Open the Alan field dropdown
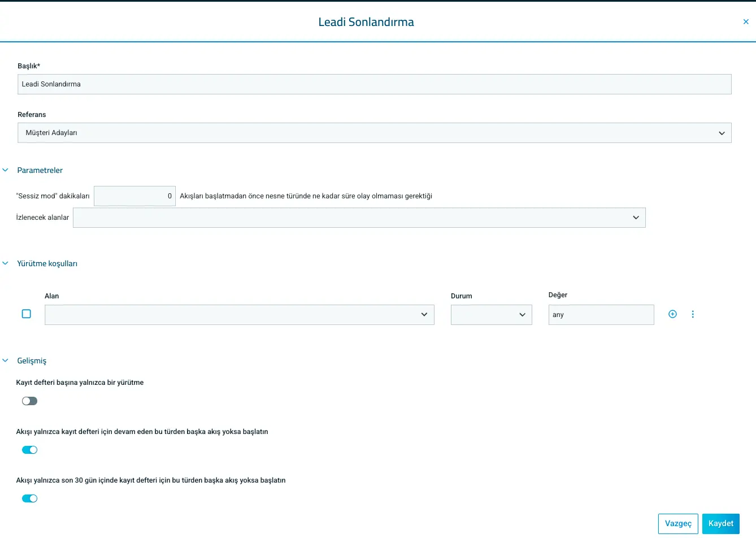This screenshot has width=756, height=538. coord(240,315)
